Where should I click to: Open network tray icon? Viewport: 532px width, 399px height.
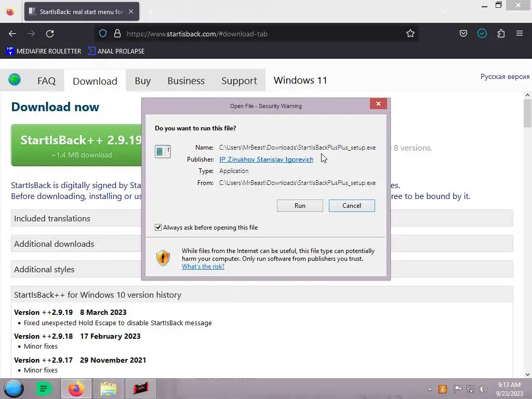tap(470, 389)
